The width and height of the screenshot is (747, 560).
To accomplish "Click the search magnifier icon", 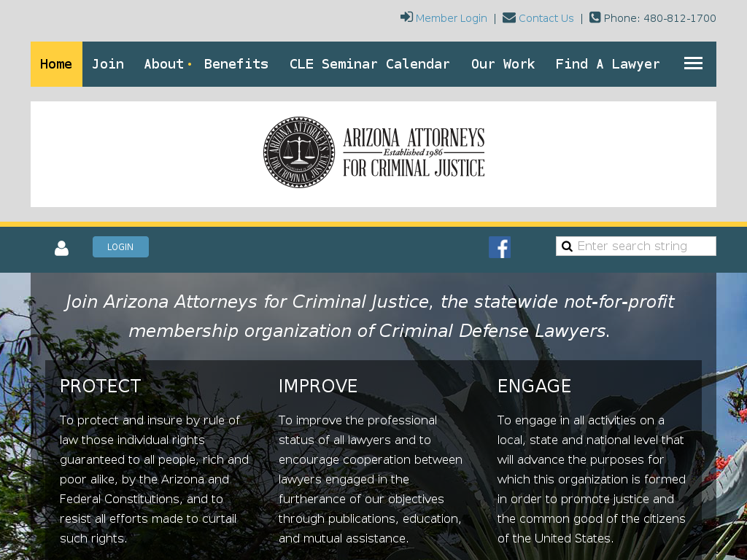I will [567, 246].
